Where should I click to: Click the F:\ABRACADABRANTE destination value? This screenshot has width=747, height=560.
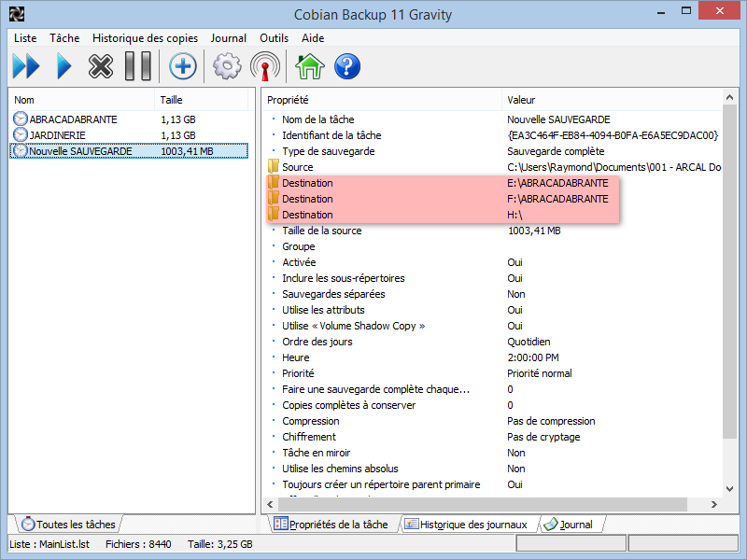[x=557, y=199]
